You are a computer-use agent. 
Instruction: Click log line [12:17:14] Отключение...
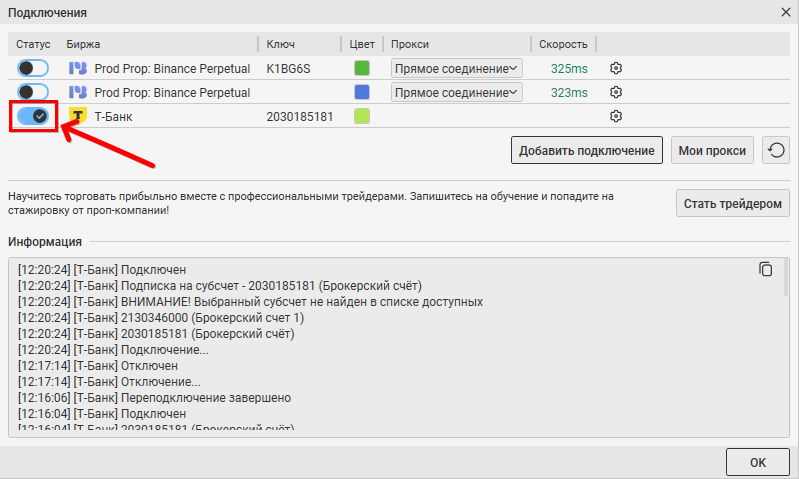coord(109,382)
